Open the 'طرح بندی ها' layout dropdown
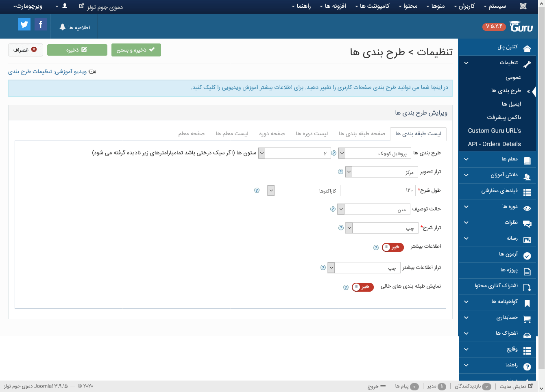Viewport: 545px width, 392px height. pyautogui.click(x=378, y=153)
